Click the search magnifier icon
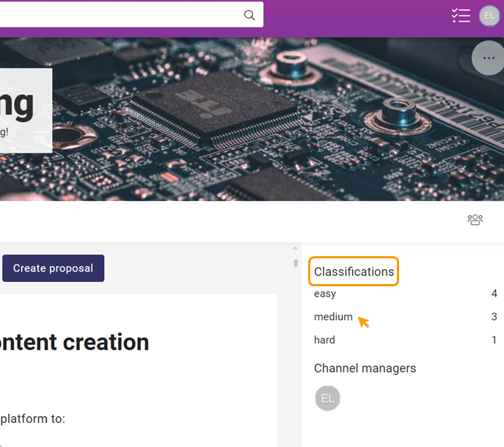 pyautogui.click(x=249, y=15)
